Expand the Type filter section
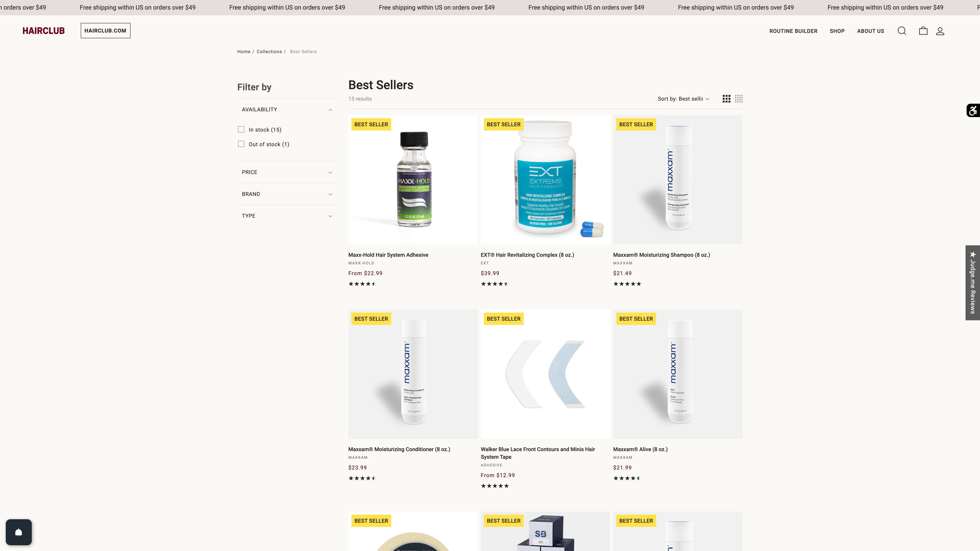The image size is (980, 551). tap(287, 216)
